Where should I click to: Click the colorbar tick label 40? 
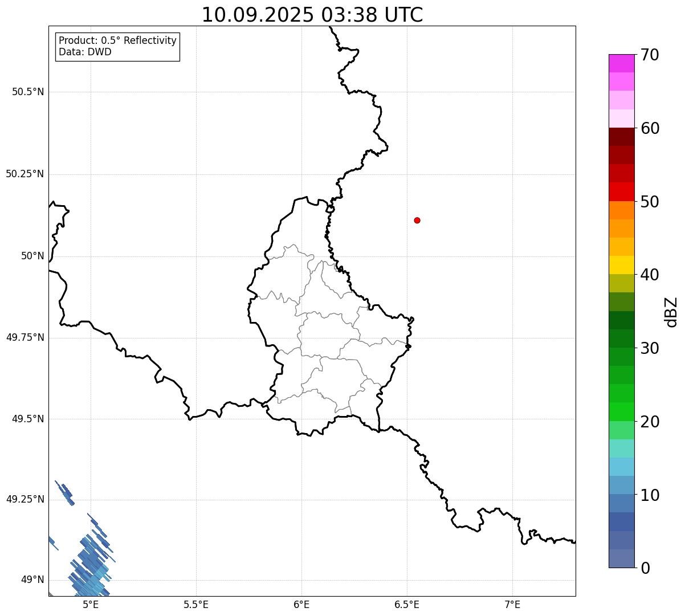point(650,275)
